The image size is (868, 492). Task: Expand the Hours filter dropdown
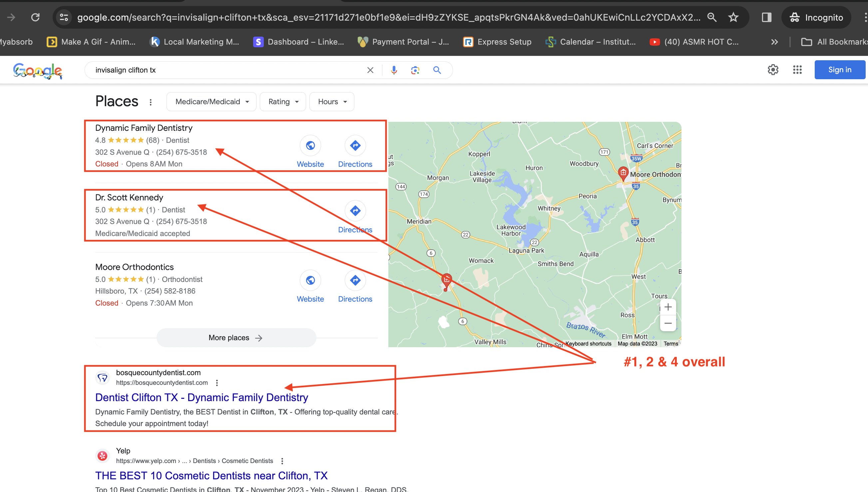pos(332,102)
